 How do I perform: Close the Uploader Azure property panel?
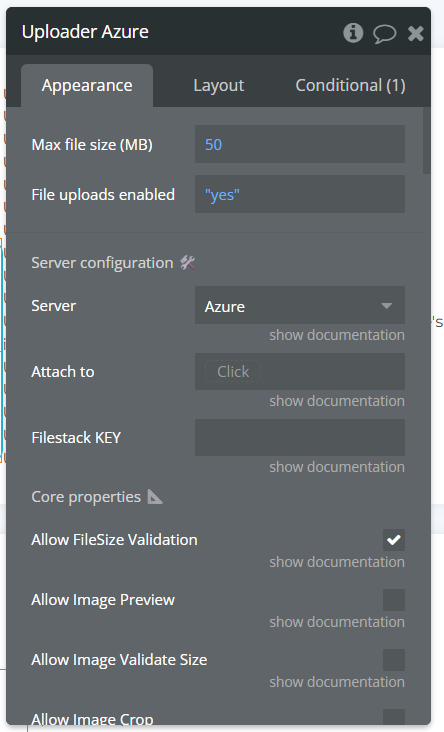pos(416,33)
